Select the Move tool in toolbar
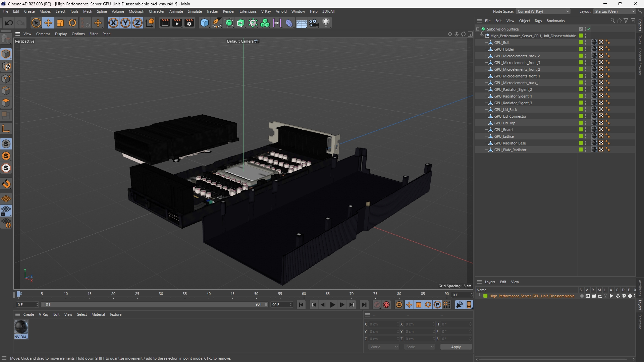The width and height of the screenshot is (644, 362). click(48, 23)
